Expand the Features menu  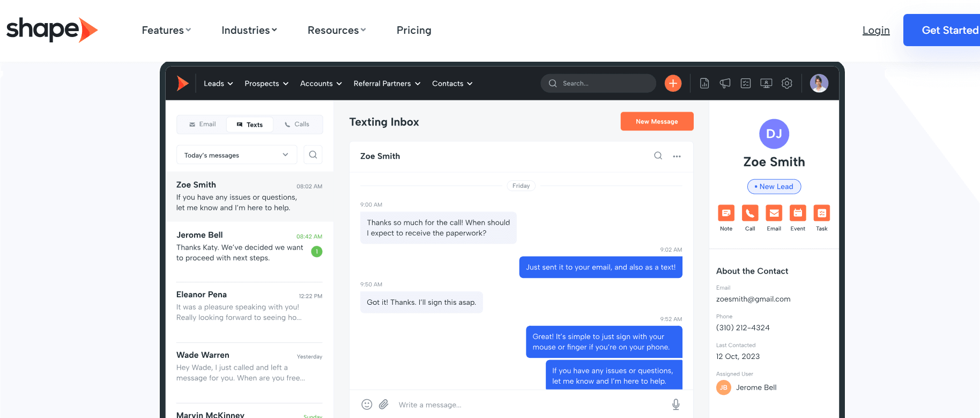(166, 30)
